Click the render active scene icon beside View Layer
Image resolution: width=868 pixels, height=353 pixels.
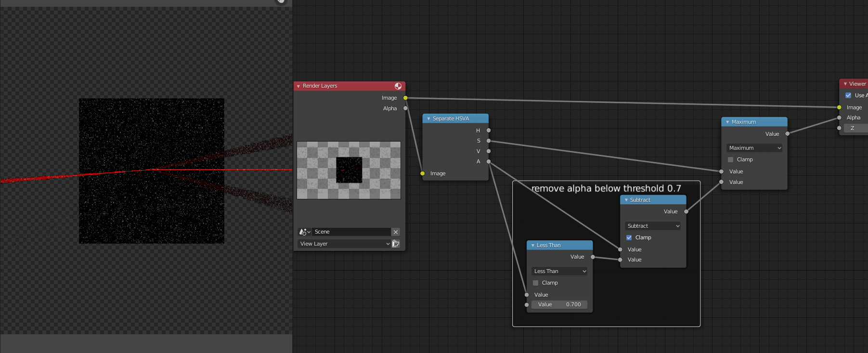pyautogui.click(x=396, y=244)
